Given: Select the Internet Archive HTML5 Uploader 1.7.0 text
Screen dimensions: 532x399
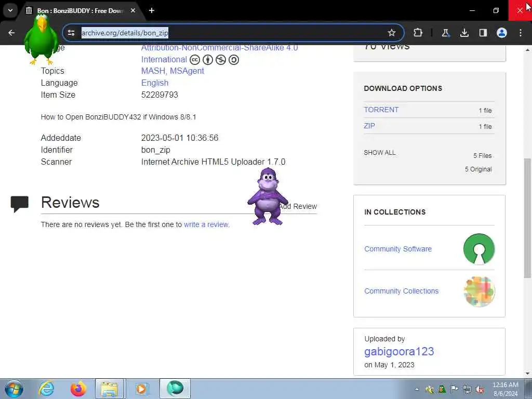Looking at the screenshot, I should pyautogui.click(x=213, y=162).
